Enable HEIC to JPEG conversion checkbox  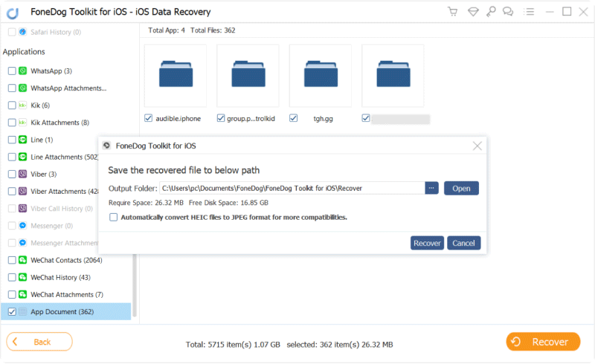114,217
